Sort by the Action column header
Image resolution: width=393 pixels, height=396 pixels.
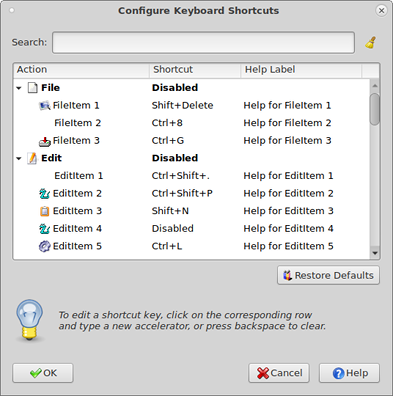point(82,70)
